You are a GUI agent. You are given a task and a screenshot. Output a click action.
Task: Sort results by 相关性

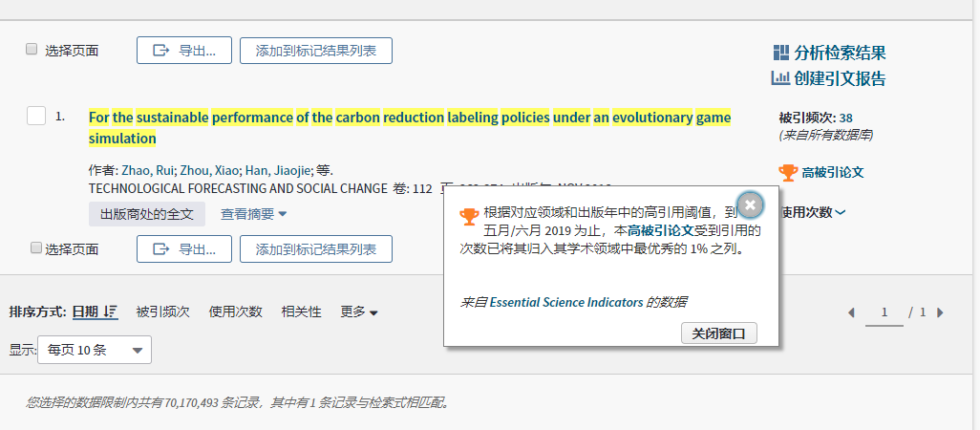pyautogui.click(x=301, y=312)
